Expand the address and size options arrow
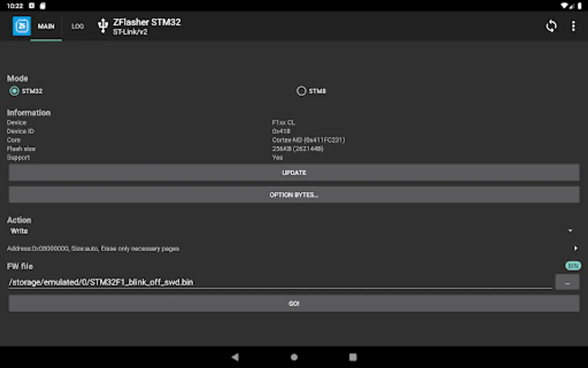 pyautogui.click(x=576, y=248)
